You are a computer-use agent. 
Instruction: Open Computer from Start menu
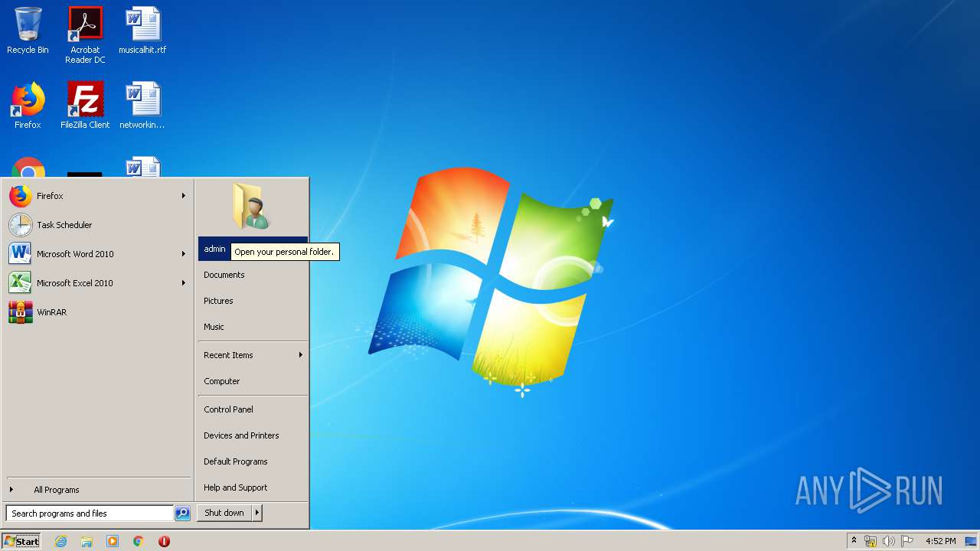coord(253,382)
